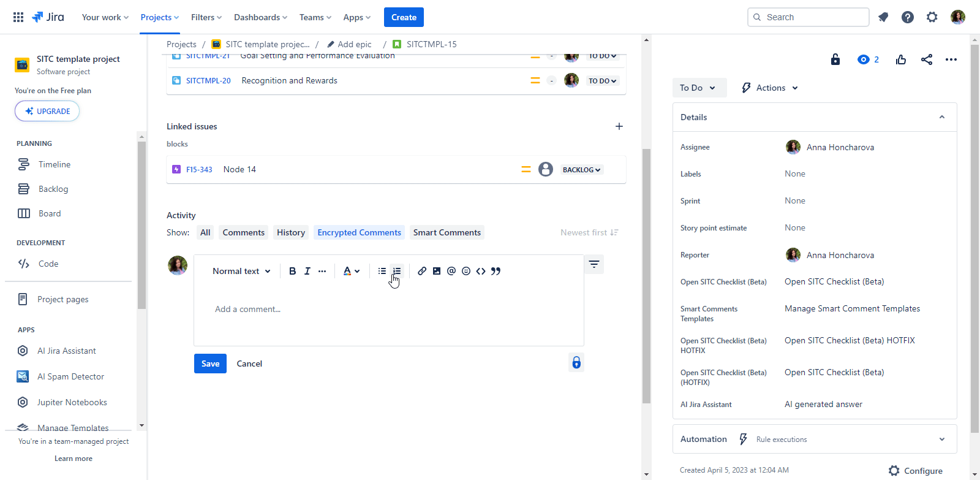The height and width of the screenshot is (480, 980).
Task: Toggle italic formatting in comment editor
Action: click(307, 271)
